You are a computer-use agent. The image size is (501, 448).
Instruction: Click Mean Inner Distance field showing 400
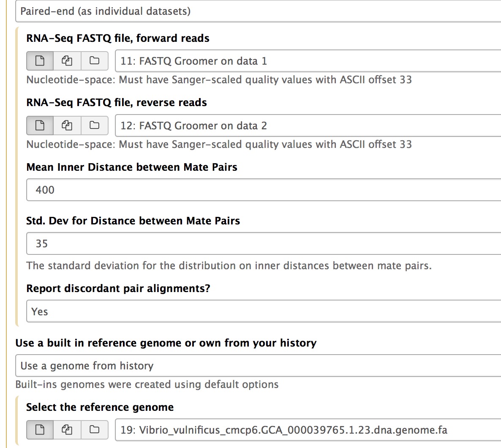point(263,190)
